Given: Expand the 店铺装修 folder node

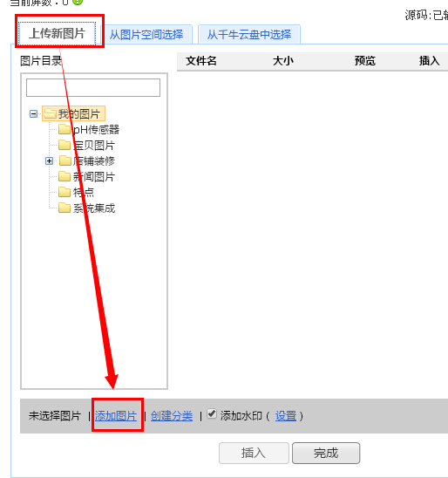Looking at the screenshot, I should (49, 160).
